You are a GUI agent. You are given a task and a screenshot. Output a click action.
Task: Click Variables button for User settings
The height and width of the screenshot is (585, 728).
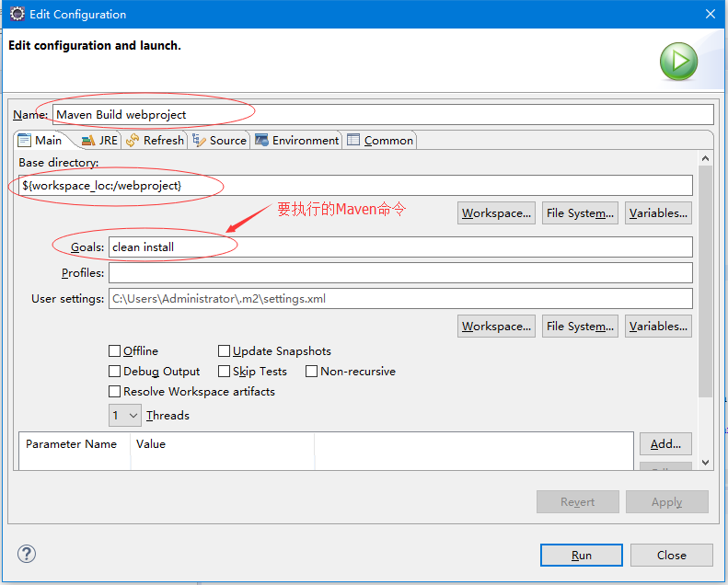tap(658, 327)
